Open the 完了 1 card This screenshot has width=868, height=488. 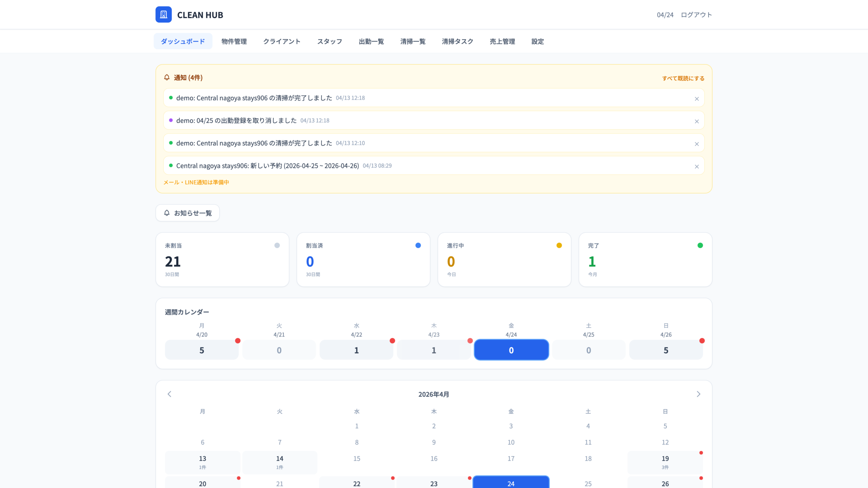coord(646,260)
